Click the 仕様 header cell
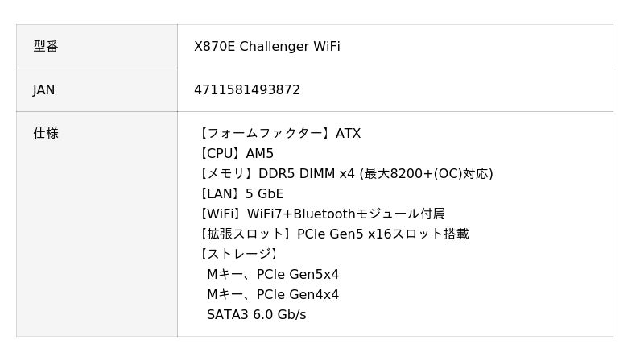Viewport: 644px width, 361px height. [x=46, y=134]
